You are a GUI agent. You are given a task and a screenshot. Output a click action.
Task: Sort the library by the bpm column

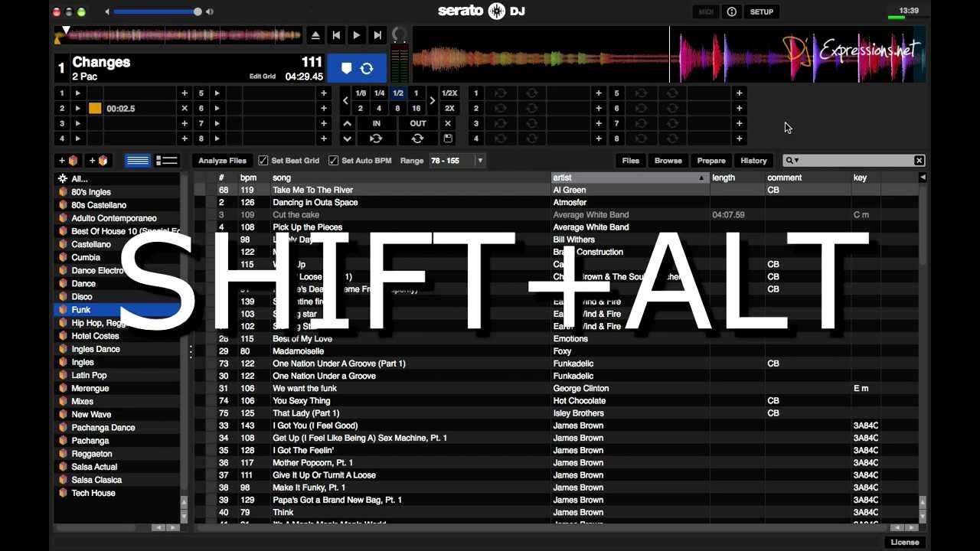tap(248, 178)
